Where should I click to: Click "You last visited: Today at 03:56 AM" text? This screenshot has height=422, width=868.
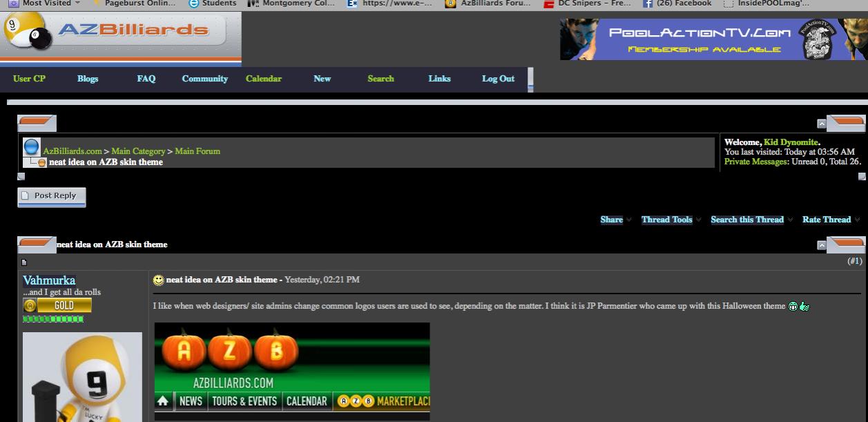789,152
